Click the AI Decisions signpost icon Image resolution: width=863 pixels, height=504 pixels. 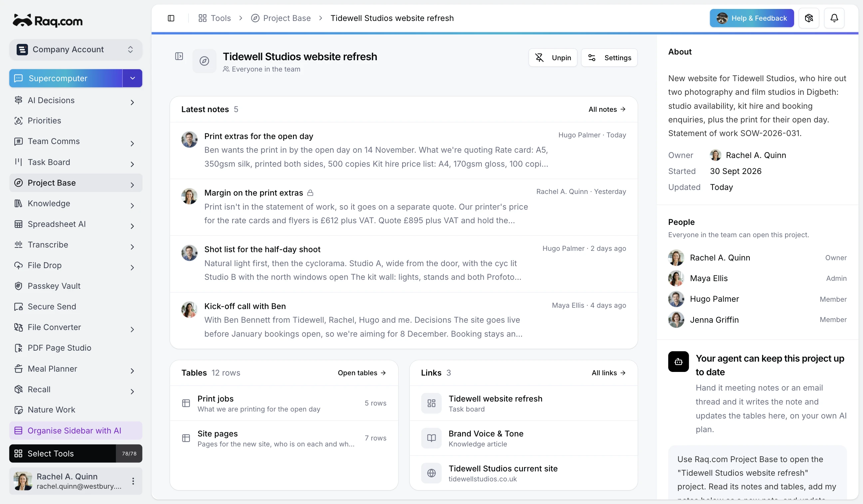click(19, 100)
